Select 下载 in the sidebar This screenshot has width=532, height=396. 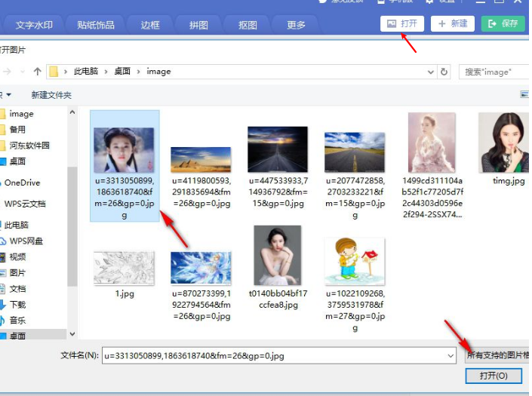17,305
